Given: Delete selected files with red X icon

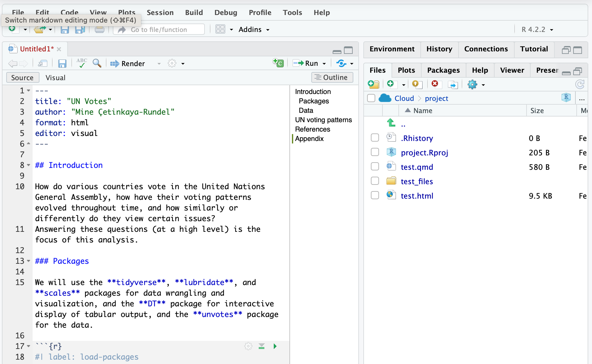Looking at the screenshot, I should 435,84.
